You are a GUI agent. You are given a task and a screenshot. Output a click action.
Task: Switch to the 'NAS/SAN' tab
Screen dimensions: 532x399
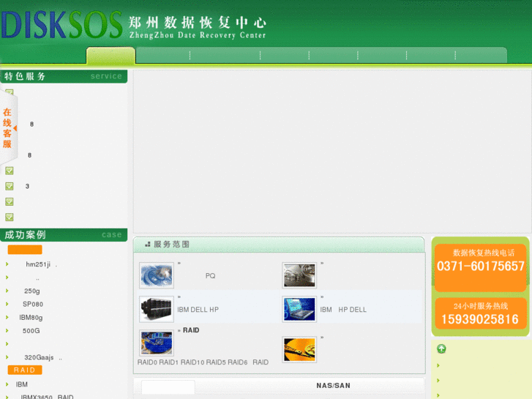coord(333,386)
